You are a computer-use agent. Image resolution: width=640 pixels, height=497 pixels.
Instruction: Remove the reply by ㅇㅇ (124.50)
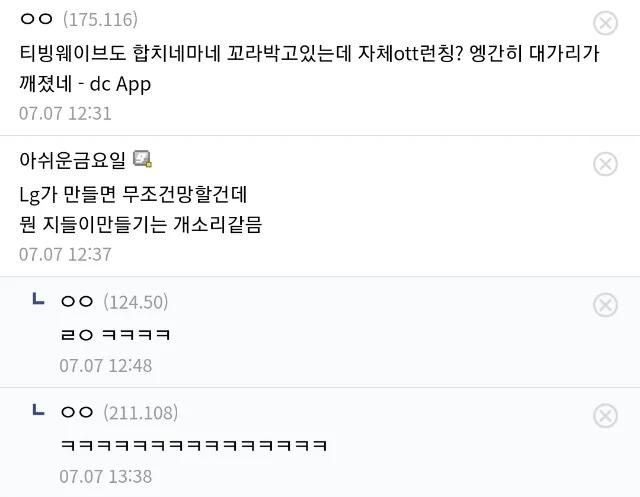click(x=605, y=305)
